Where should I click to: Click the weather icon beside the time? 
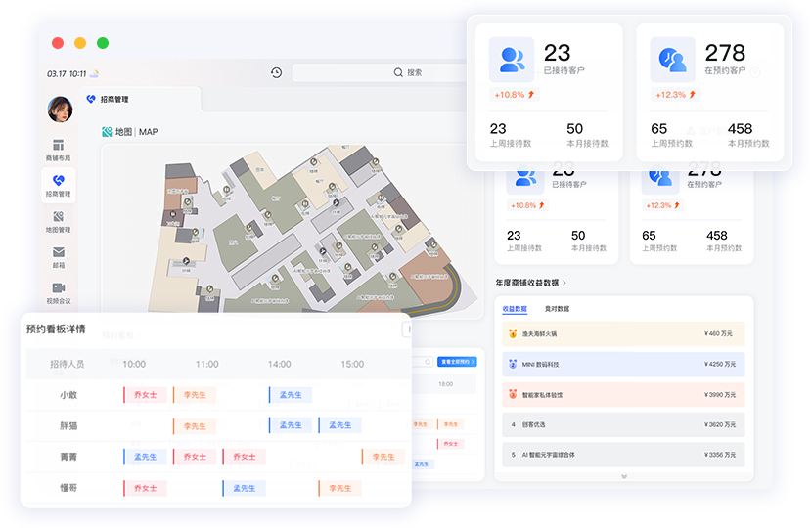tap(96, 73)
